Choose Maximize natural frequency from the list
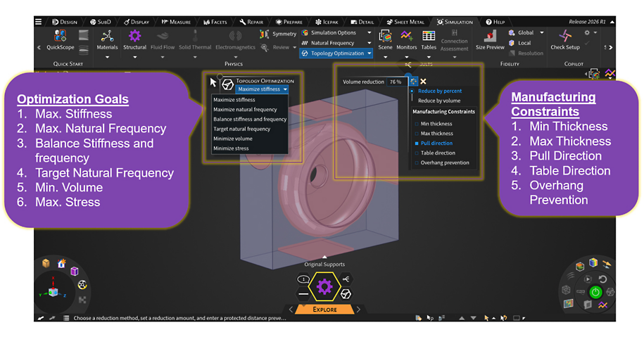 coord(245,109)
